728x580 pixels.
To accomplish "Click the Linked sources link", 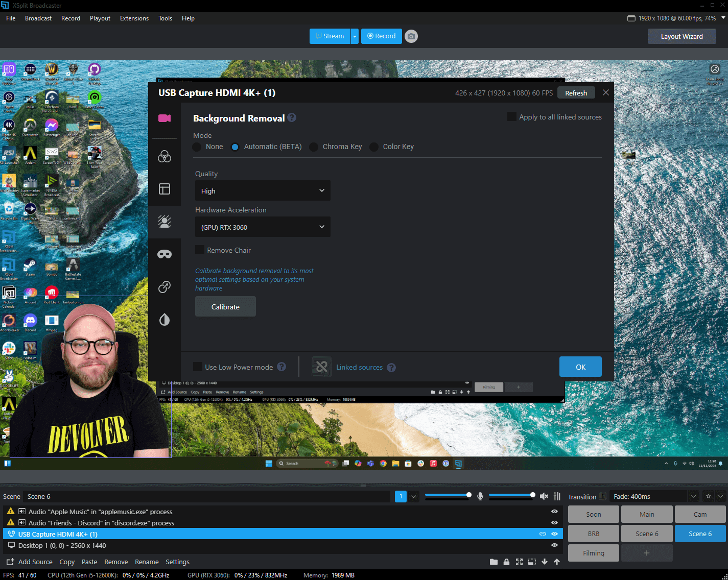I will (x=359, y=367).
